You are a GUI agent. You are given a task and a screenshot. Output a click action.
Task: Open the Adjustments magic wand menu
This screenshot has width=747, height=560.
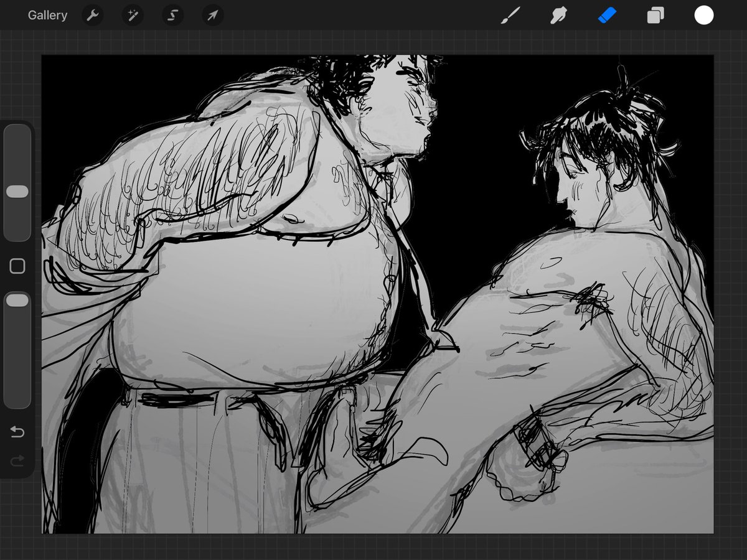point(133,16)
